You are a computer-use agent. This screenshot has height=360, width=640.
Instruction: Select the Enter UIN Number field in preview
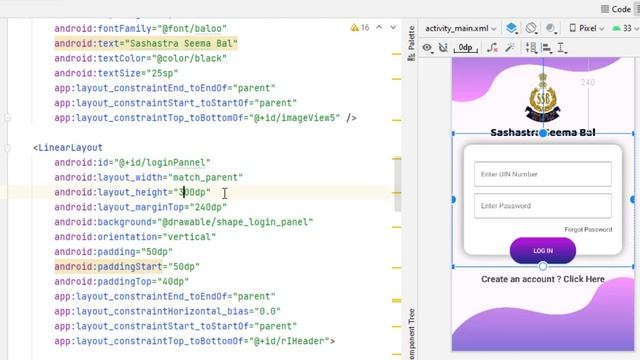point(542,174)
